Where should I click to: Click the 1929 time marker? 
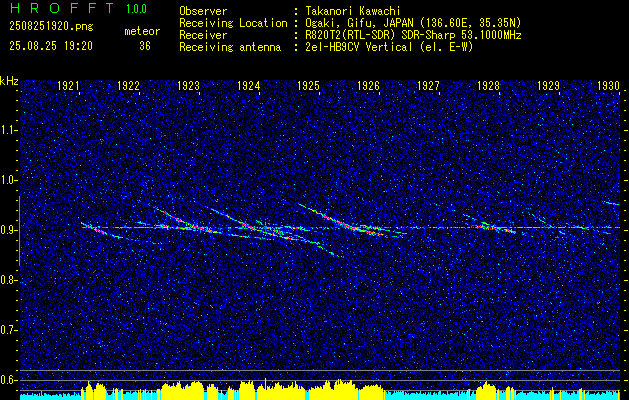tap(548, 85)
